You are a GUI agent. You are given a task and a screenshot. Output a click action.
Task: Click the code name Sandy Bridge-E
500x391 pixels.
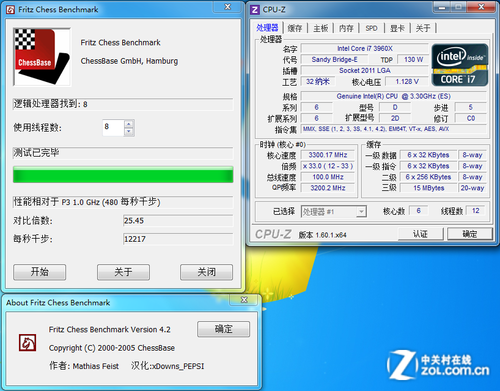coord(334,60)
